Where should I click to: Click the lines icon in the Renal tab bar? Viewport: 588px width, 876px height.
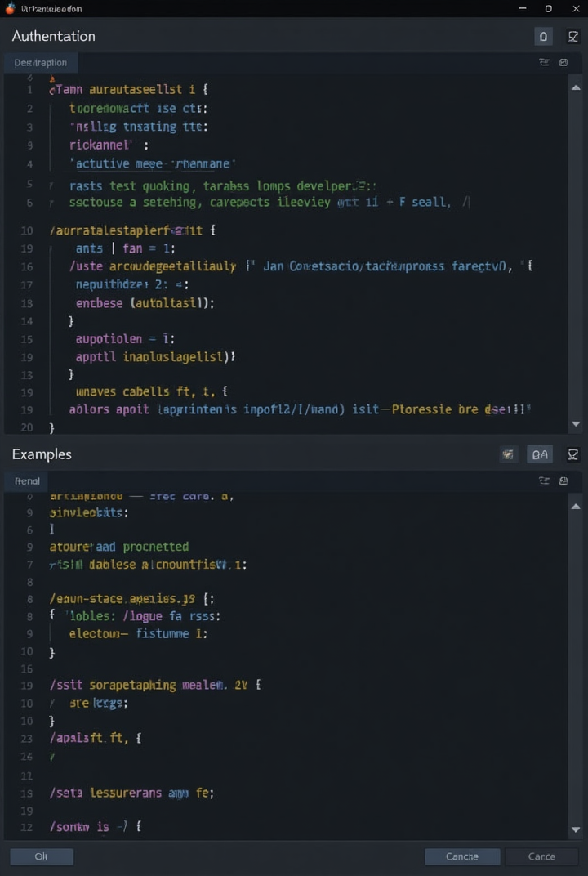(x=544, y=480)
